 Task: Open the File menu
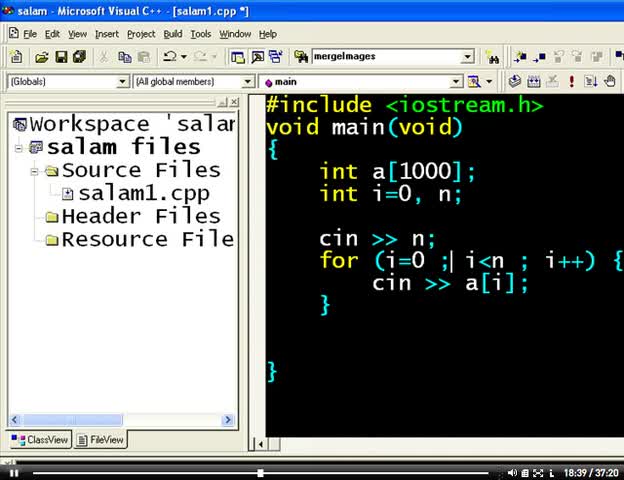coord(30,34)
